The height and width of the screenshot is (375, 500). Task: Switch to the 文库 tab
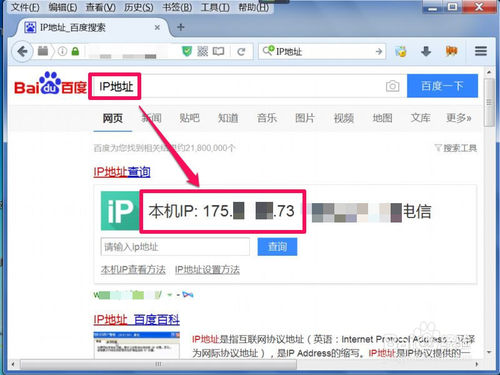click(420, 118)
